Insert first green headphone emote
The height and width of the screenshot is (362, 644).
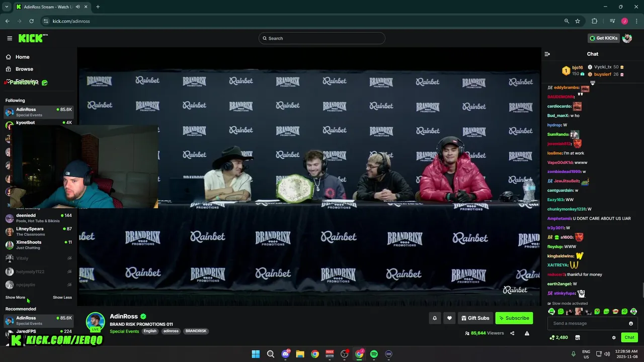(551, 312)
